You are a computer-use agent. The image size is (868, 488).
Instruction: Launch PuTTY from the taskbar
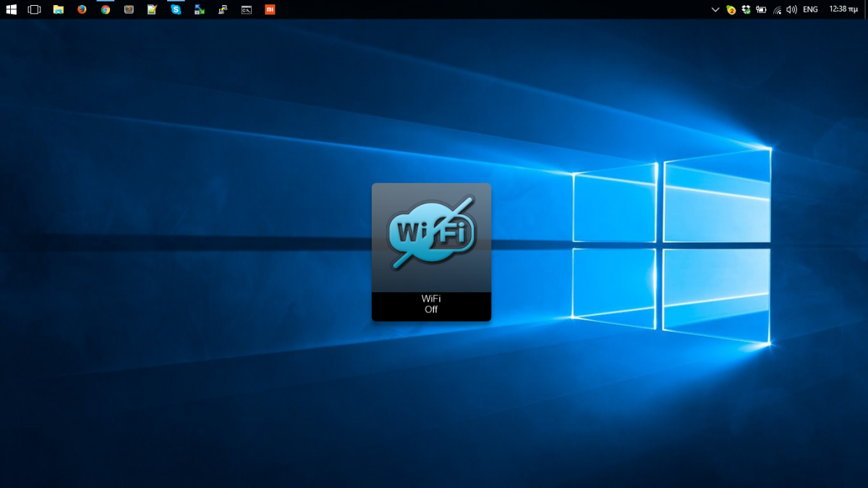(224, 9)
